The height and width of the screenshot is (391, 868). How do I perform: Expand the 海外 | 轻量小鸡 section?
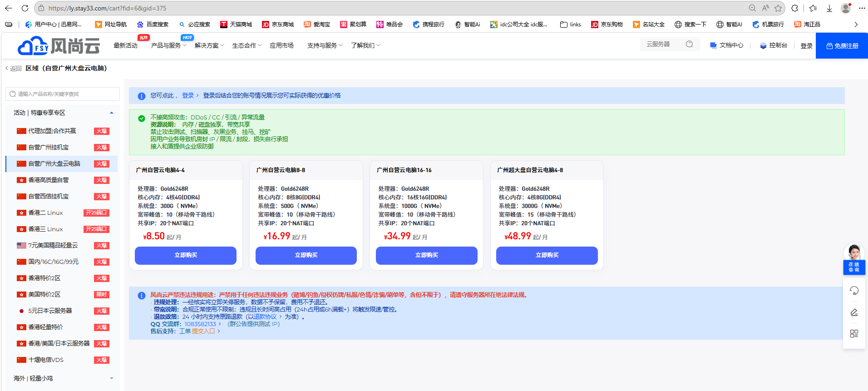(111, 378)
